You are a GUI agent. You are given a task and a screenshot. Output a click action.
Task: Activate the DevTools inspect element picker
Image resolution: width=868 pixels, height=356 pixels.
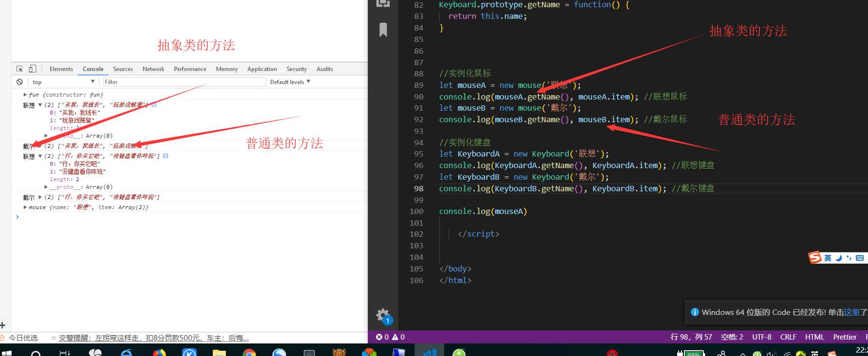(19, 69)
